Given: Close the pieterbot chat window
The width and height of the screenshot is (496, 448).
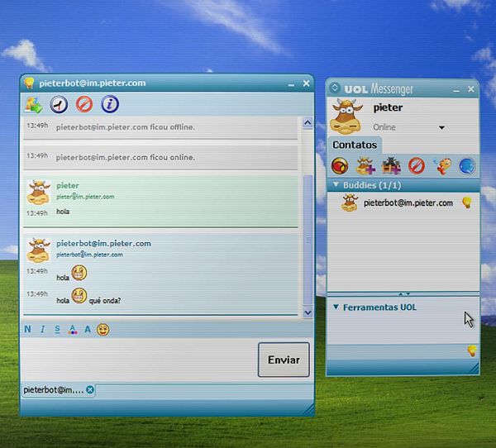Looking at the screenshot, I should point(306,83).
